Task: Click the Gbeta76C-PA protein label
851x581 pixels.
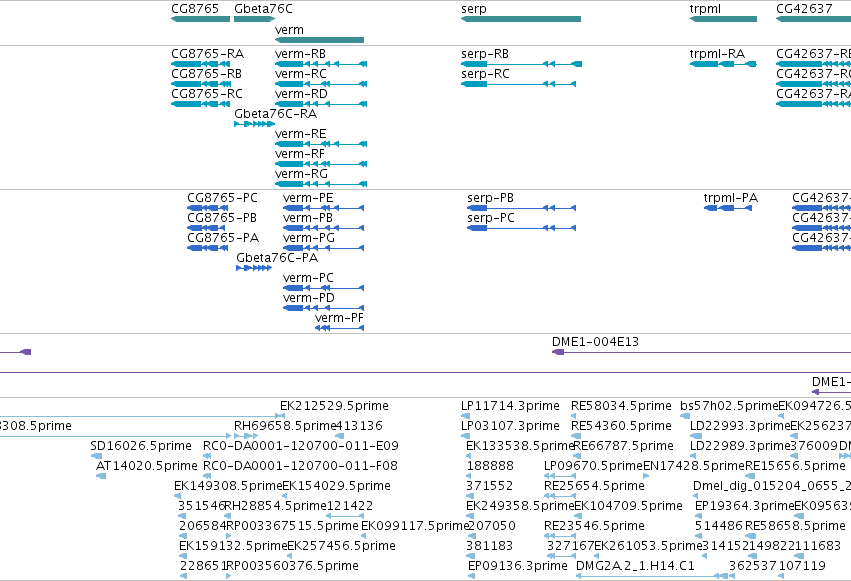Action: [277, 258]
